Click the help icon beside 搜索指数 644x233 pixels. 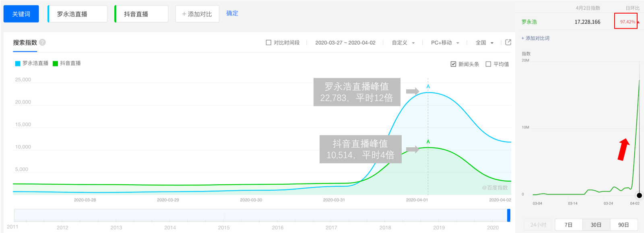pyautogui.click(x=42, y=42)
